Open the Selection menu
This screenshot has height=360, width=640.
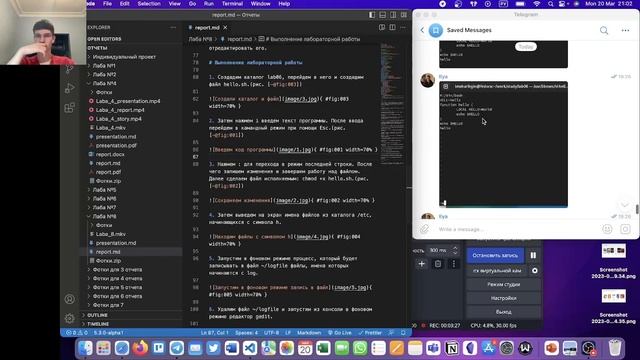(x=149, y=4)
